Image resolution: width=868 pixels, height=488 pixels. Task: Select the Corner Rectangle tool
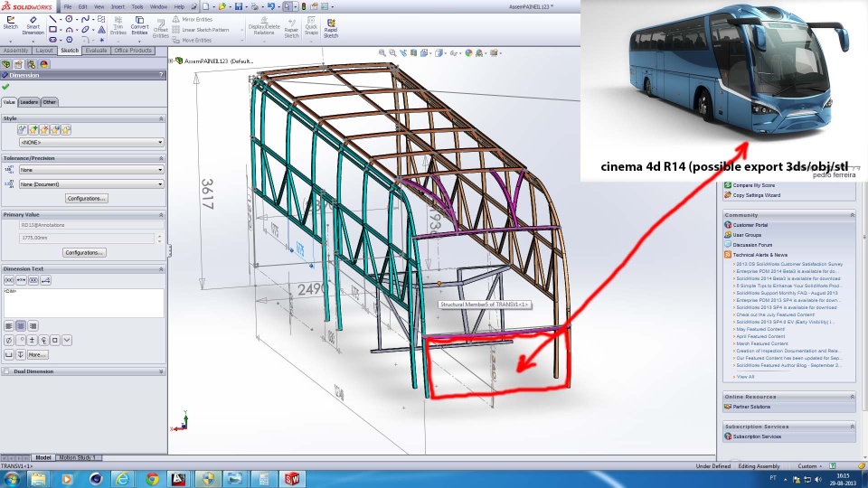pos(52,29)
